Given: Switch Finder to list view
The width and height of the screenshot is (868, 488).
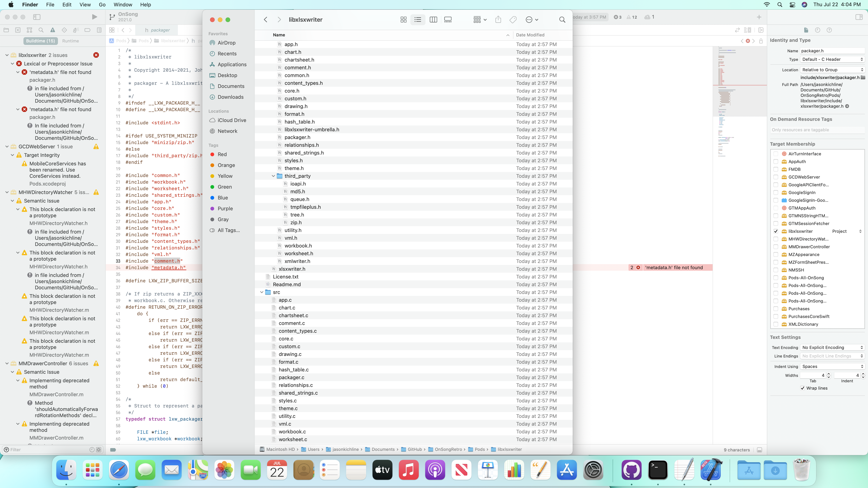Looking at the screenshot, I should pyautogui.click(x=418, y=20).
